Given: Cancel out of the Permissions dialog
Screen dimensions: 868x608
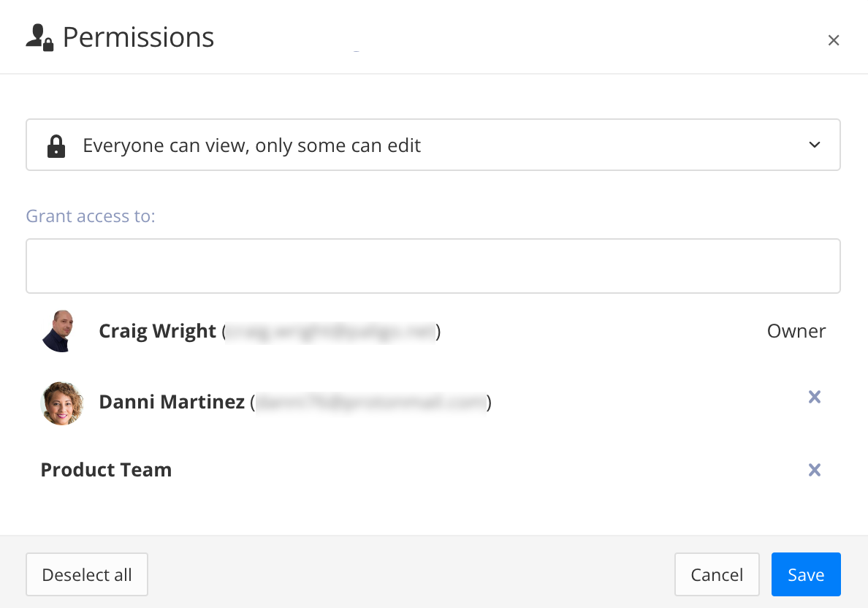Looking at the screenshot, I should [x=717, y=574].
